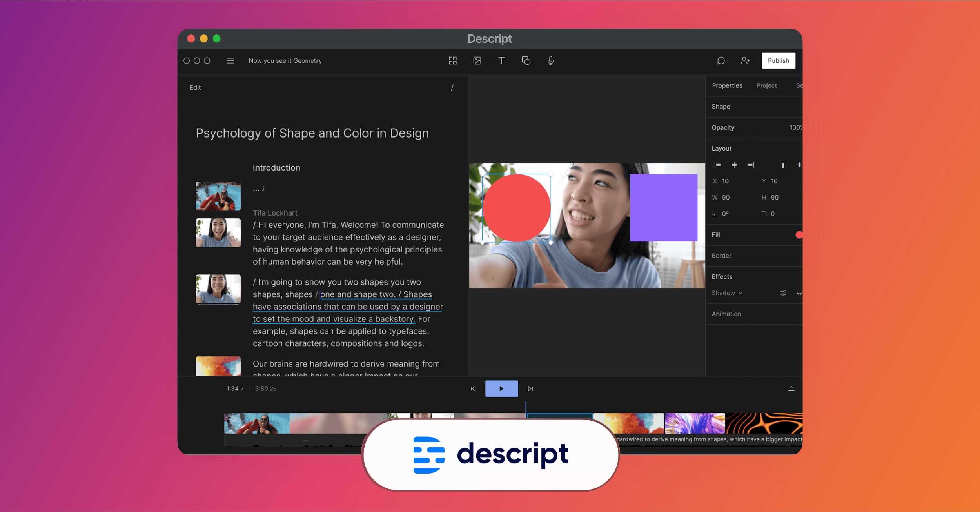Open the hamburger menu beside project title
Viewport: 980px width, 512px height.
pos(230,61)
